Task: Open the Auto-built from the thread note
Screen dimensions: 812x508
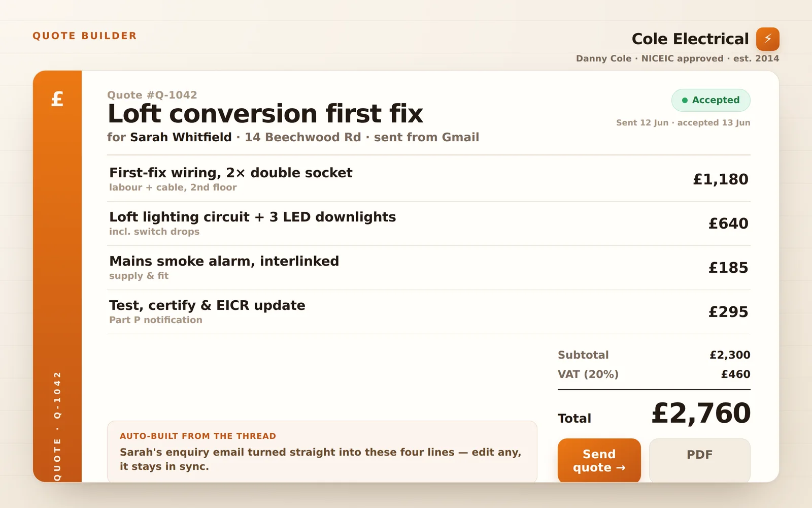Action: point(322,452)
